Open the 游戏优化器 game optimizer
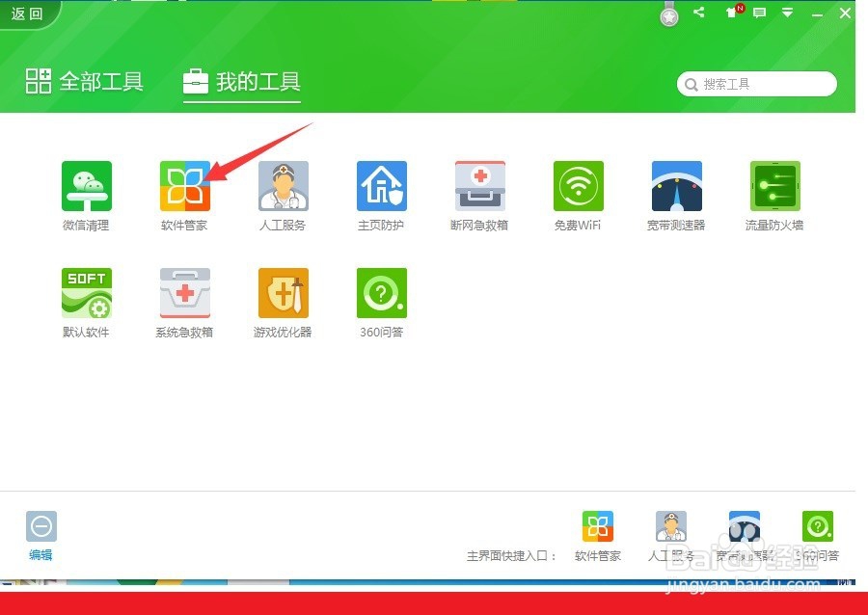 (283, 292)
